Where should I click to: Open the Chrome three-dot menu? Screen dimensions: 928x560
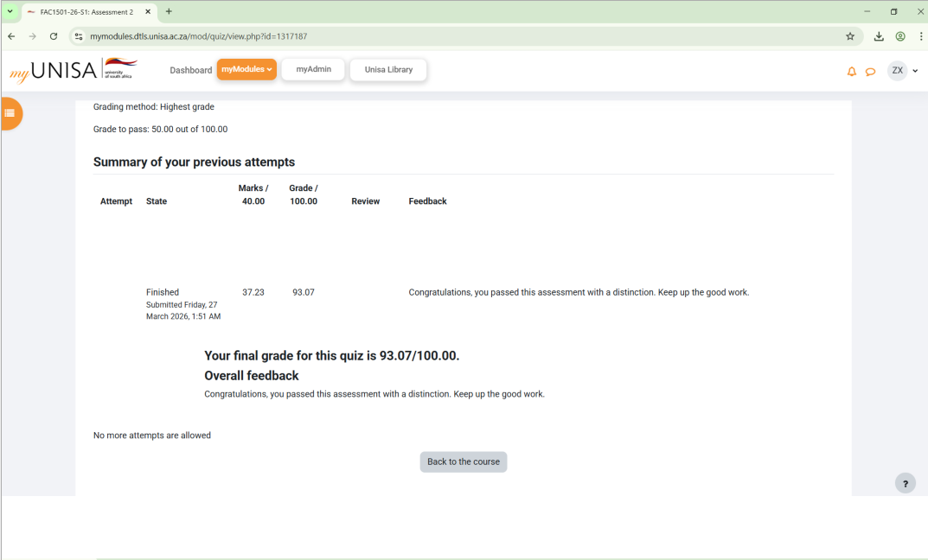(x=920, y=36)
